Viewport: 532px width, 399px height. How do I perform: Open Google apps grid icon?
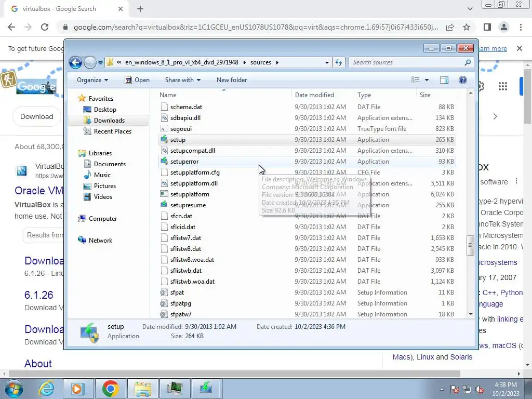click(502, 87)
